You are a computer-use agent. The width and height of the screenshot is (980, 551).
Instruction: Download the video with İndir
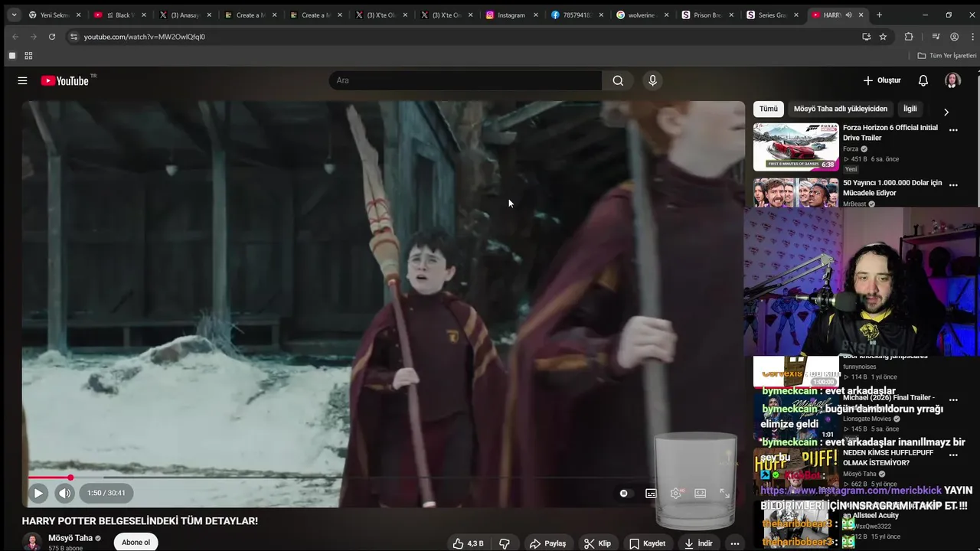[x=698, y=543]
